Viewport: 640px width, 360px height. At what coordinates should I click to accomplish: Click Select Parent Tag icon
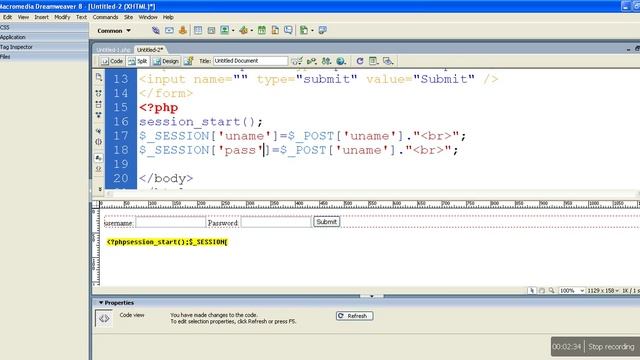click(x=98, y=131)
